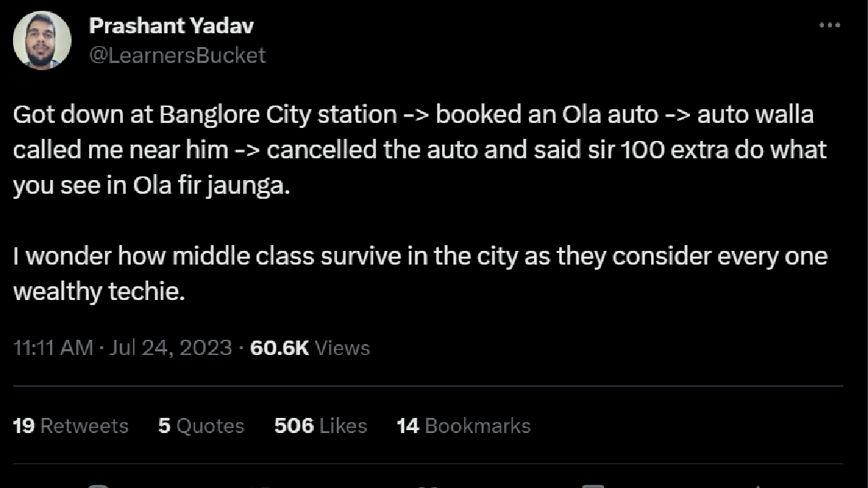View the 19 Retweets list
The width and height of the screenshot is (868, 488).
[71, 426]
